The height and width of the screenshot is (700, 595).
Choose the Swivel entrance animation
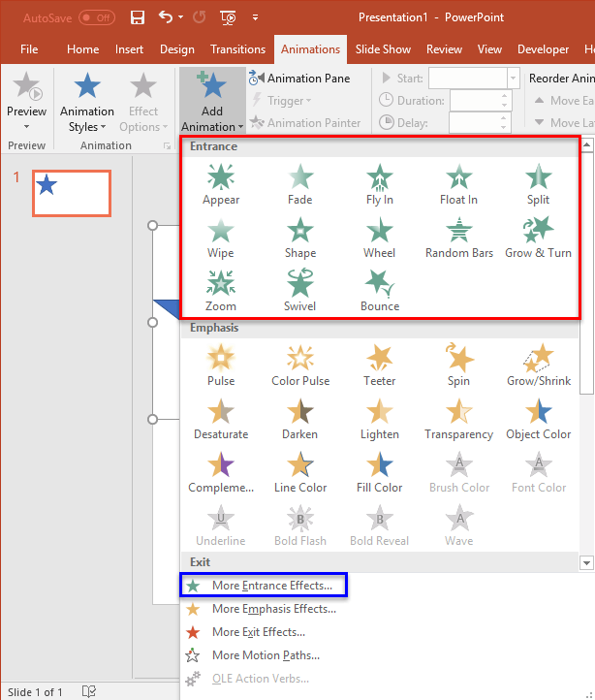(x=300, y=291)
